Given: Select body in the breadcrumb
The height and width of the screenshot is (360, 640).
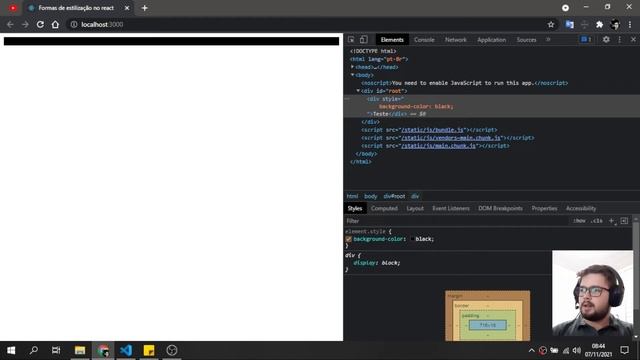Looking at the screenshot, I should [371, 196].
